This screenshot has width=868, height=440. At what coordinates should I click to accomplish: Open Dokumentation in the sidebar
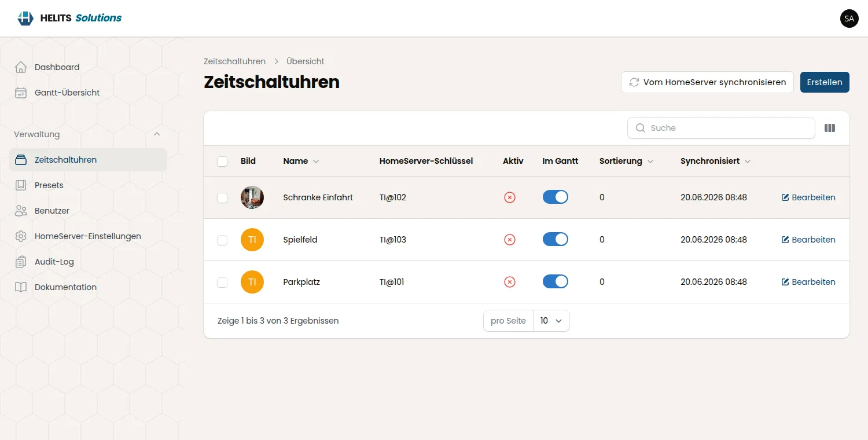coord(88,287)
